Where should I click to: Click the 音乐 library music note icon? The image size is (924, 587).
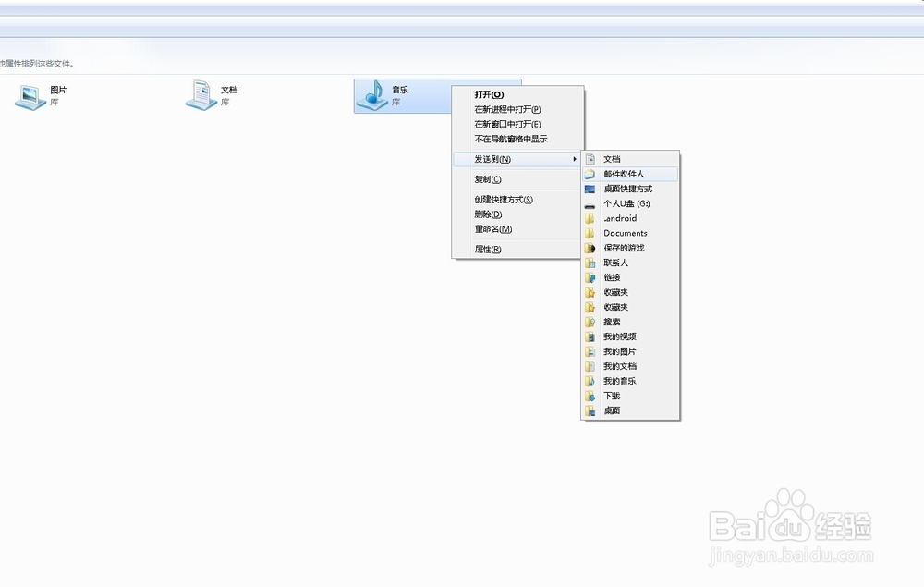point(372,95)
